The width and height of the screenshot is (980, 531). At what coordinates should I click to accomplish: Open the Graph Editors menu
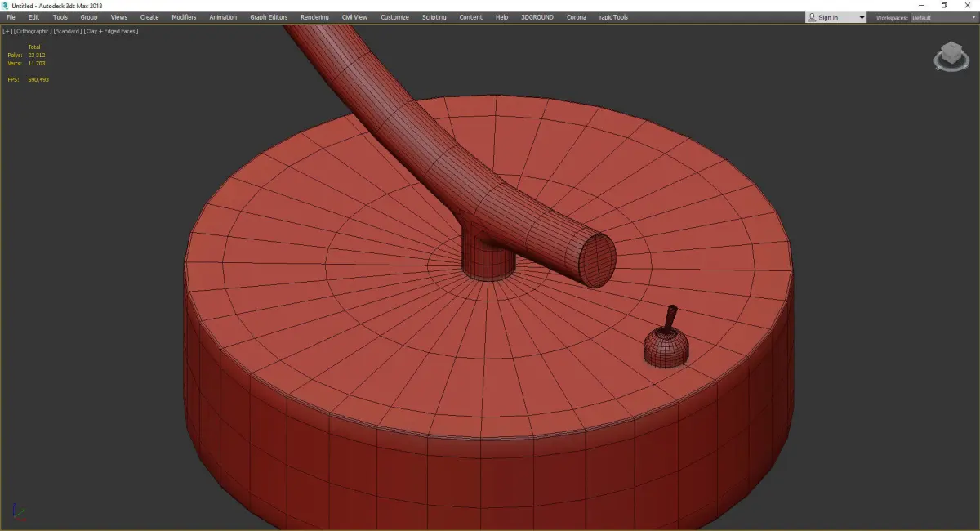coord(269,17)
